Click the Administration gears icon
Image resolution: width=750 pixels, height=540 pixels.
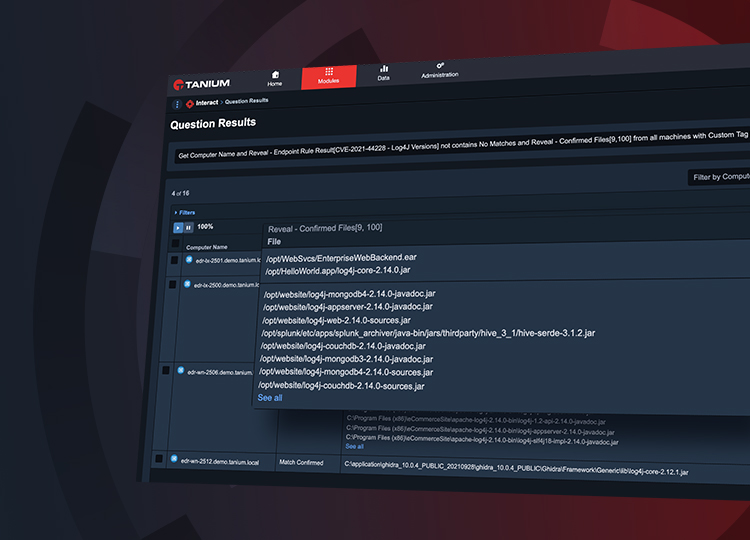click(x=440, y=65)
